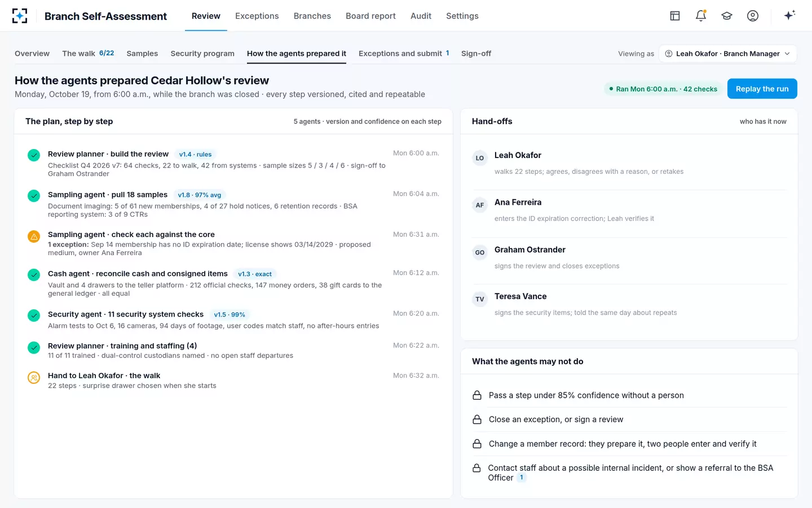
Task: Click the v1.5 · 99% version badge
Action: click(x=230, y=315)
